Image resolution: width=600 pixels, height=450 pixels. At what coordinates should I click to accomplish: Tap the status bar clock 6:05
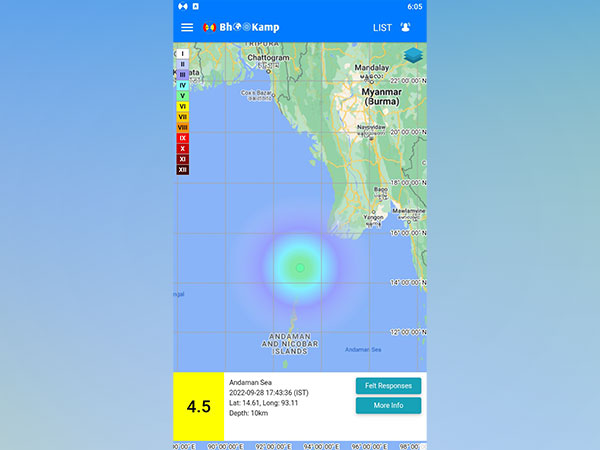pyautogui.click(x=415, y=7)
